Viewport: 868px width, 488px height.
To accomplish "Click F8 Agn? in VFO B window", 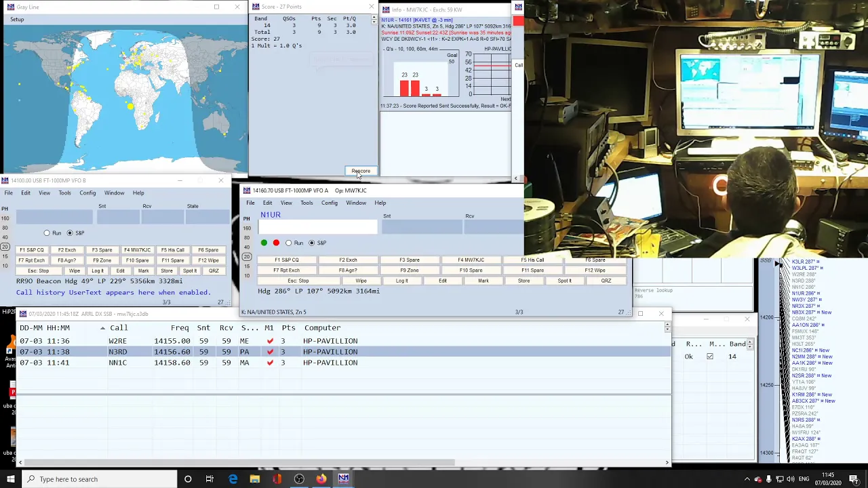I will coord(66,260).
